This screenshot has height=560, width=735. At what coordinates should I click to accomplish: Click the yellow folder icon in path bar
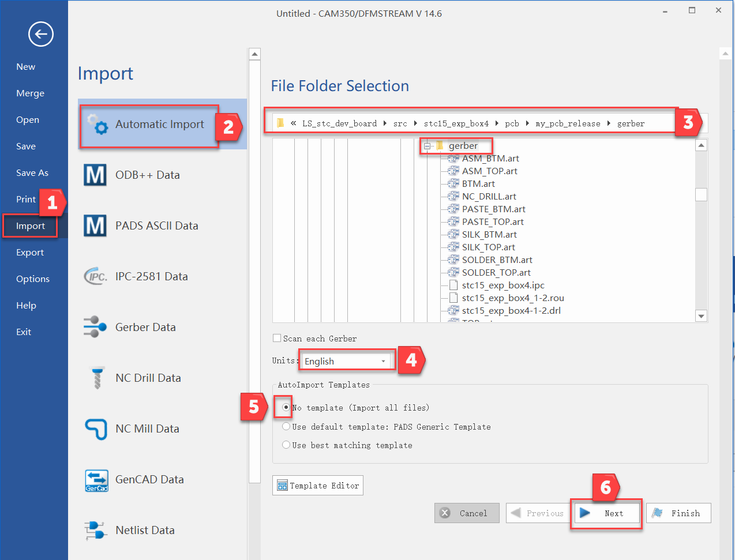point(280,123)
